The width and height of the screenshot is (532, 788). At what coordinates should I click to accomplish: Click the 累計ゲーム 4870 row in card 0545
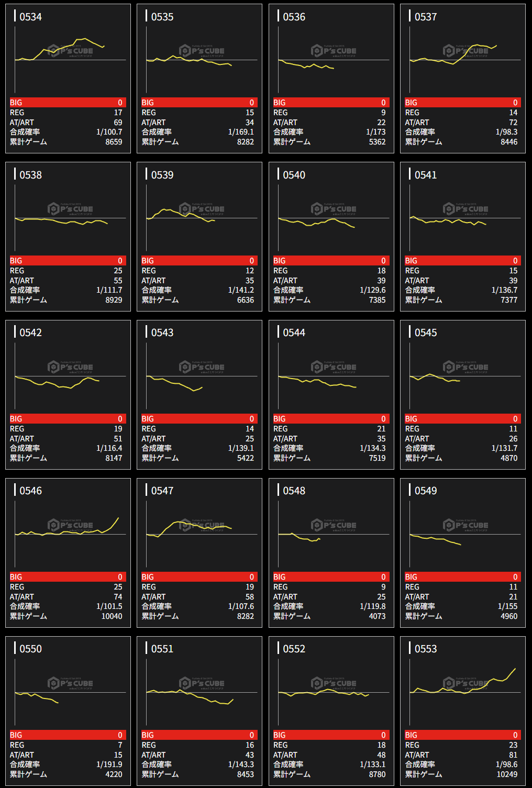pos(463,458)
